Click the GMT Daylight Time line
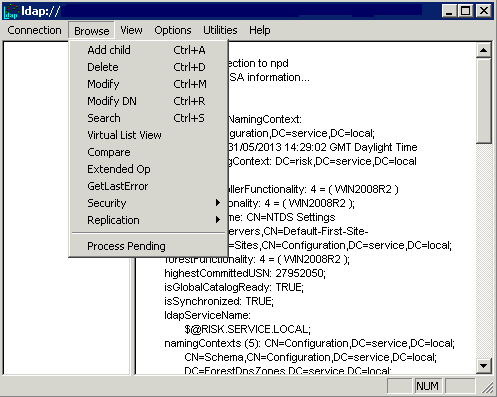 pos(323,147)
